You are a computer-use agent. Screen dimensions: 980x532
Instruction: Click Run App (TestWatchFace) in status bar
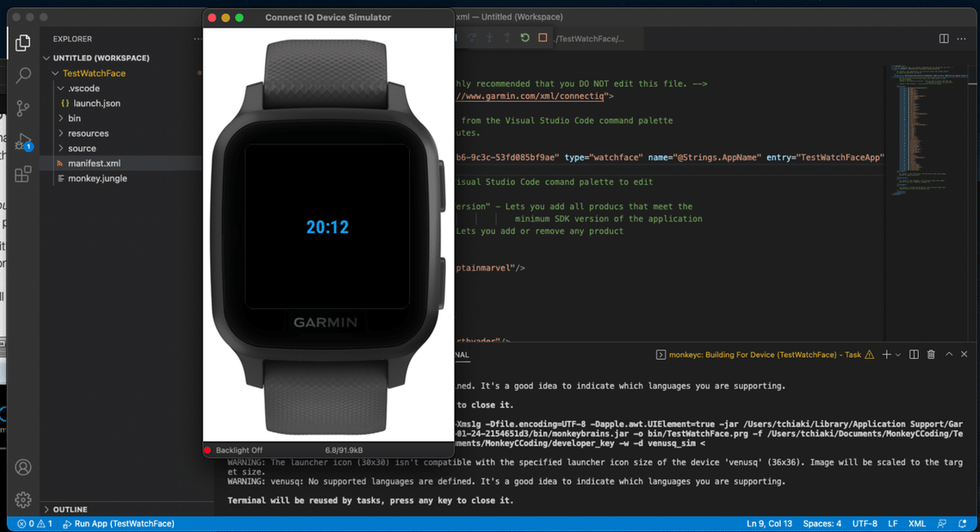(x=118, y=523)
